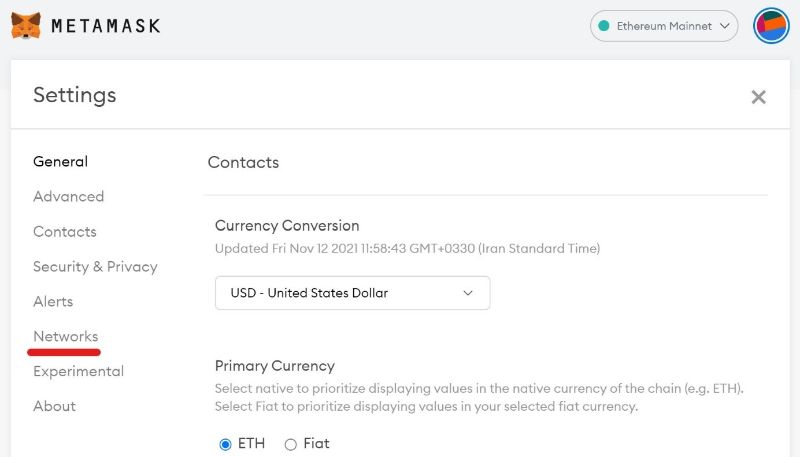Go to Advanced settings

(x=68, y=196)
